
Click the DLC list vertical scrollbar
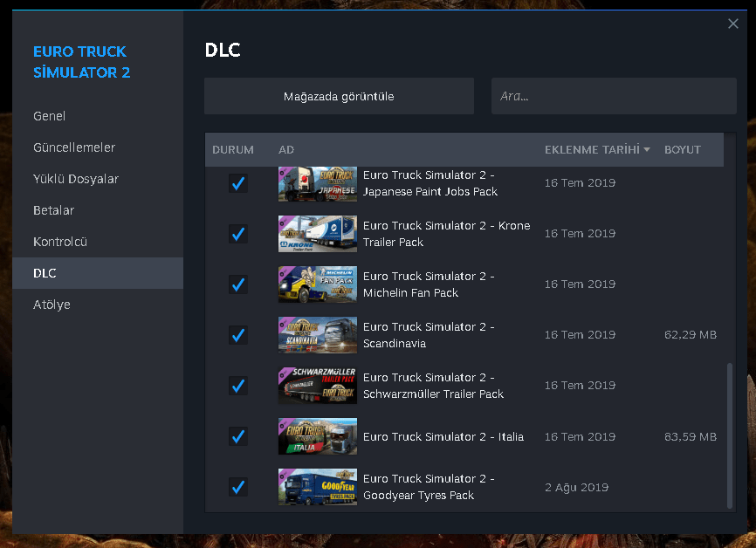tap(730, 435)
